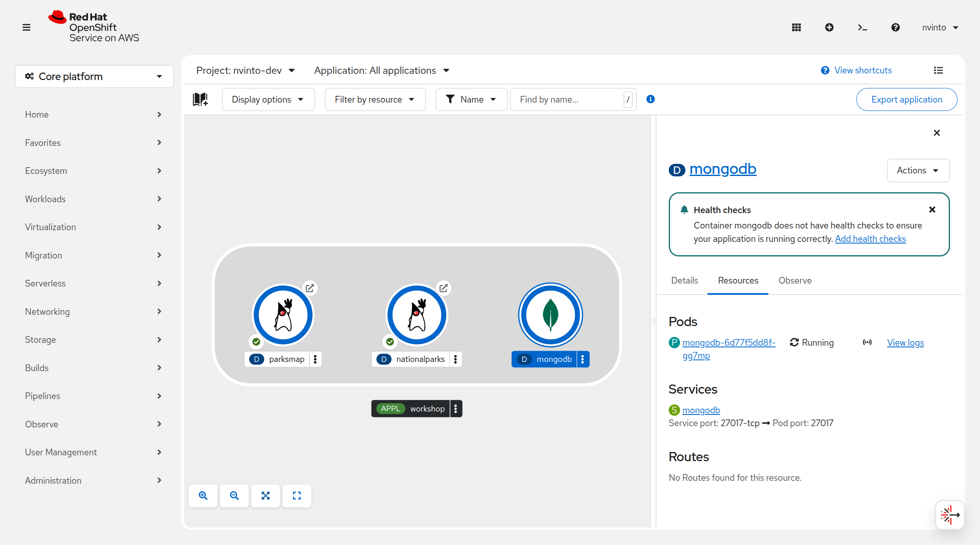980x545 pixels.
Task: Select the workshop application group label
Action: [x=410, y=409]
